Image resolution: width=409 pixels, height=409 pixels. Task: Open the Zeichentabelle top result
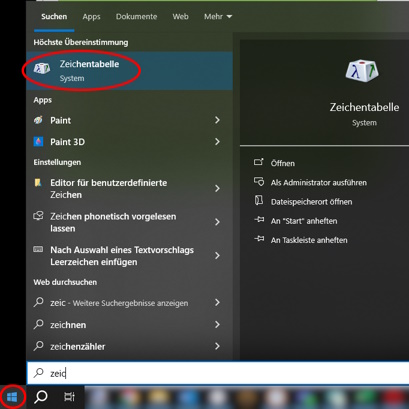[129, 71]
